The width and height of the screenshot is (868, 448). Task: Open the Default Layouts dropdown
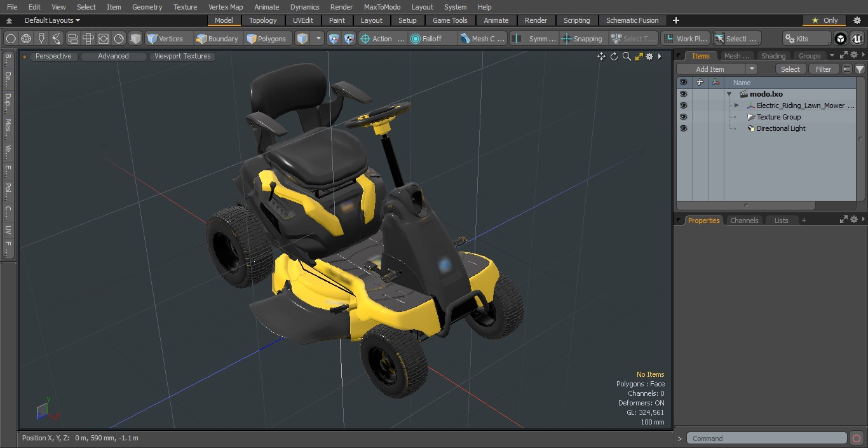tap(52, 20)
